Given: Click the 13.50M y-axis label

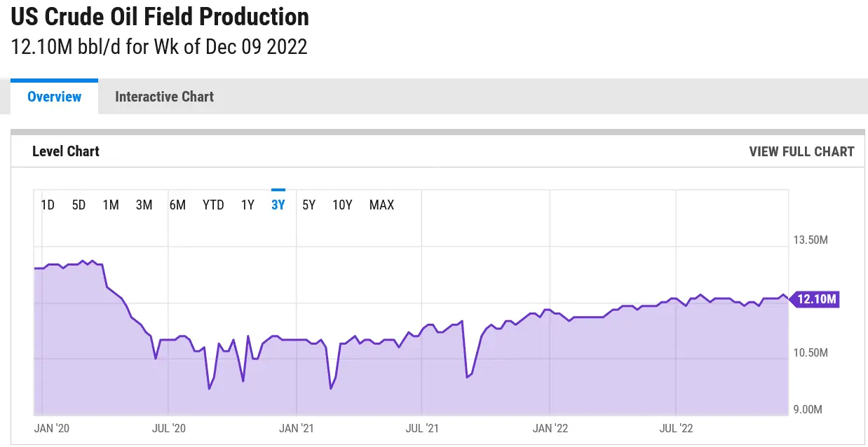Looking at the screenshot, I should 811,240.
